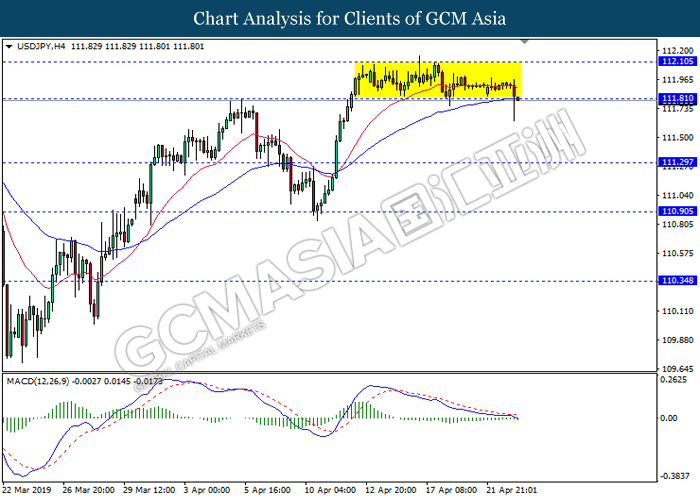700x500 pixels.
Task: Click the MACD(12,26,9) indicator label
Action: [x=38, y=381]
